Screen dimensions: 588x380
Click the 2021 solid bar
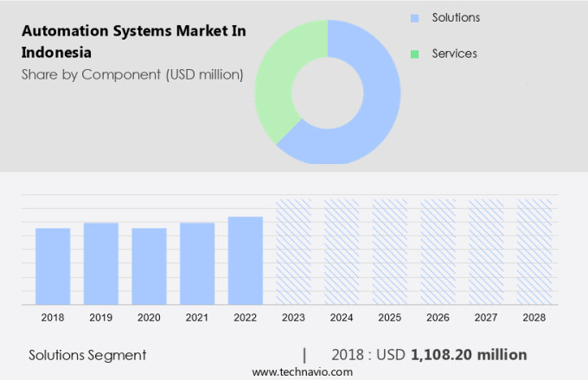[197, 263]
